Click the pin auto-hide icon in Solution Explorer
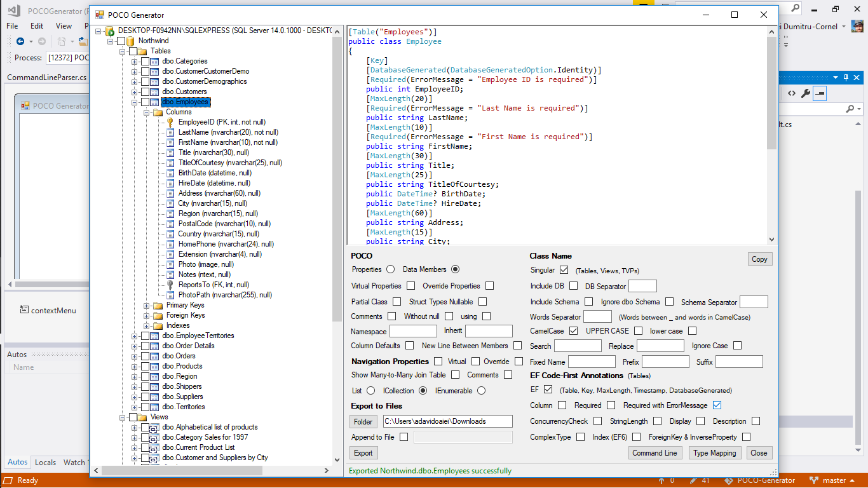The width and height of the screenshot is (868, 488). (846, 77)
